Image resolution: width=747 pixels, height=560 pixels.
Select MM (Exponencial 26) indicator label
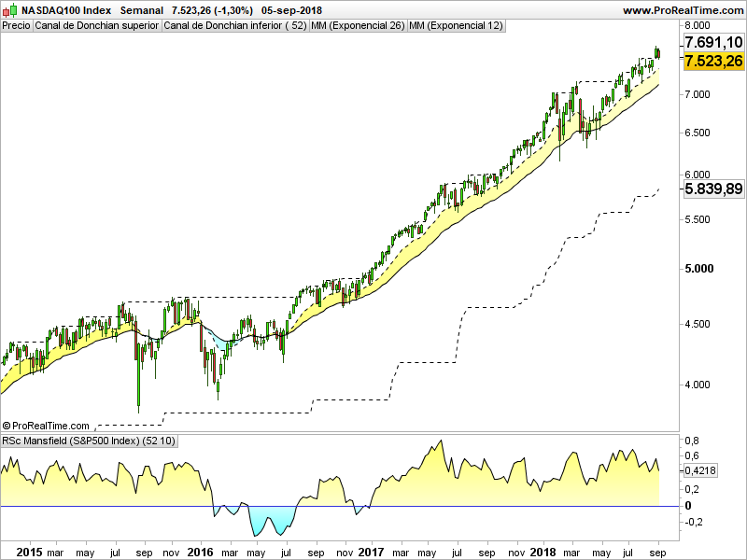point(358,26)
